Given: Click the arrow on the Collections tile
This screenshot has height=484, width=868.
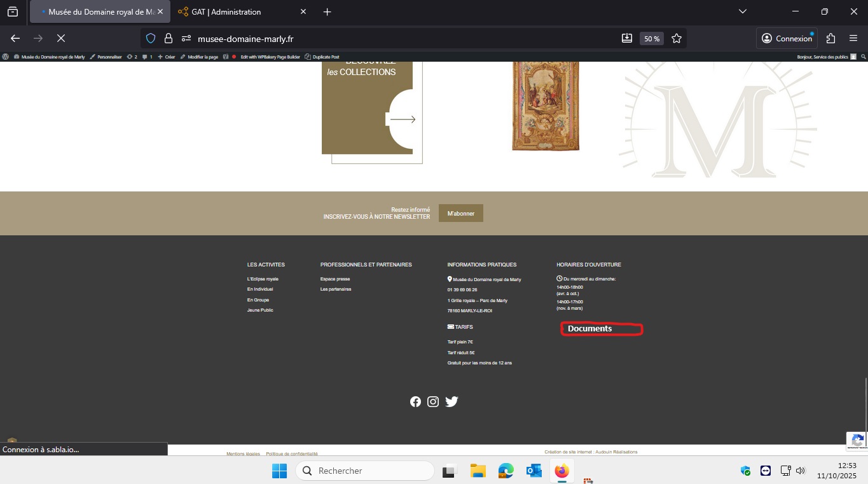Looking at the screenshot, I should pos(403,120).
